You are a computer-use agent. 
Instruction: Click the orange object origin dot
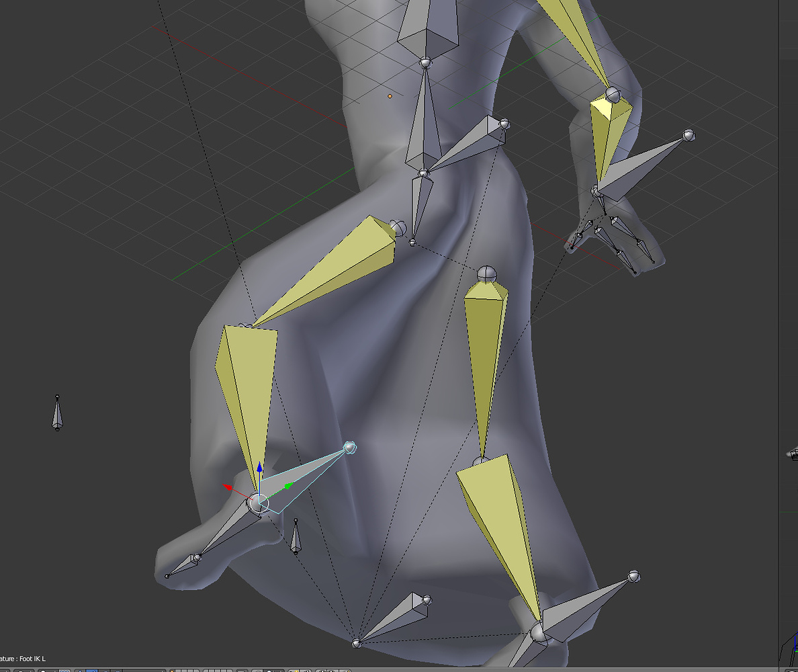pos(390,95)
